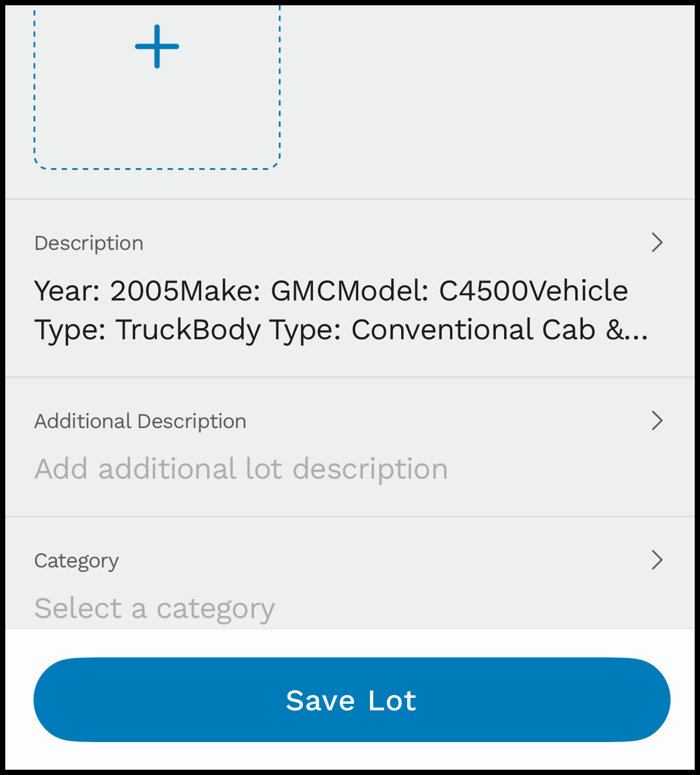The width and height of the screenshot is (700, 775).
Task: Expand the Description section
Action: (x=350, y=243)
